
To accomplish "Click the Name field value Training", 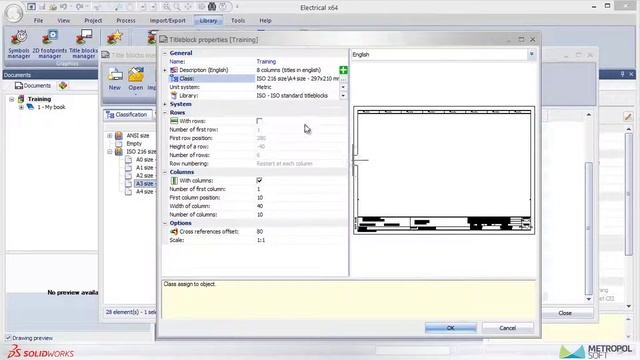I will (x=266, y=62).
